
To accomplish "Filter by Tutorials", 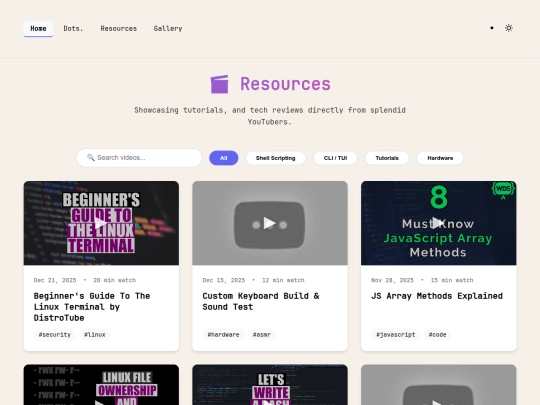I will point(387,158).
